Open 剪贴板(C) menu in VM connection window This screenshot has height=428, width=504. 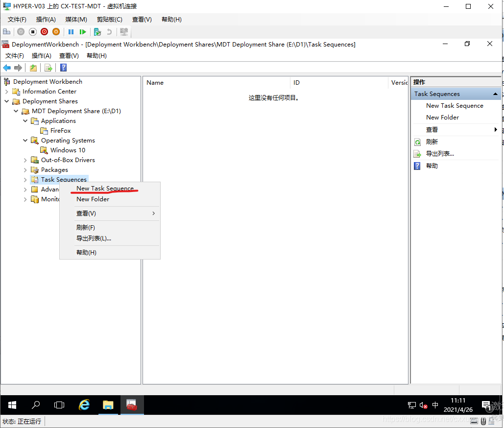tap(110, 20)
